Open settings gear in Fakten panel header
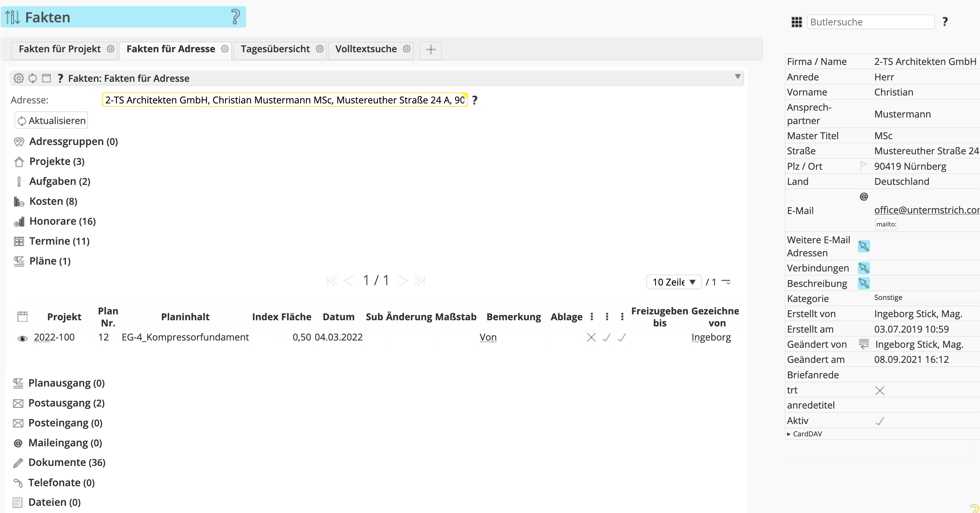The height and width of the screenshot is (513, 980). pos(18,78)
